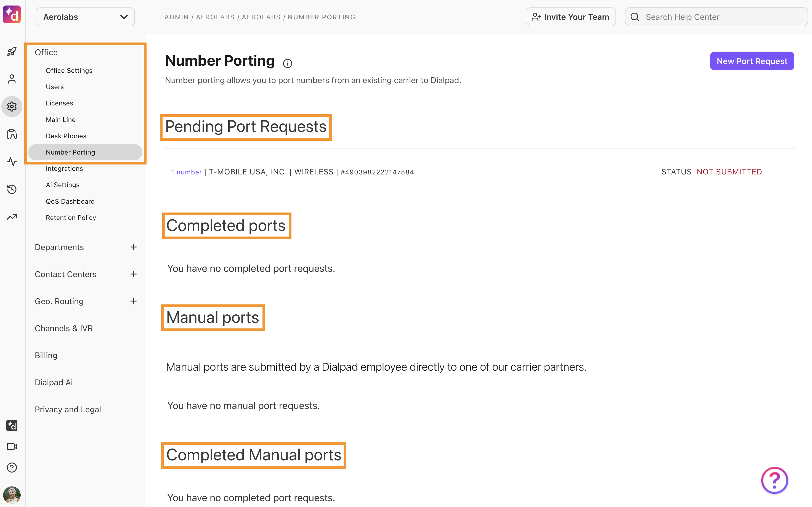Go to the Billing section

(46, 355)
